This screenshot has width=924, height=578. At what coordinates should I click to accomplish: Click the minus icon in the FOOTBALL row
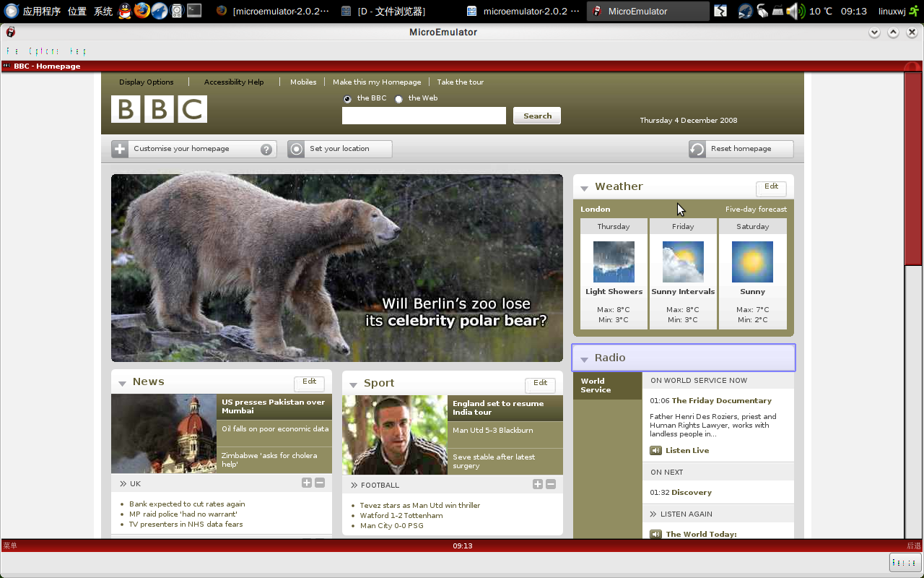coord(551,484)
